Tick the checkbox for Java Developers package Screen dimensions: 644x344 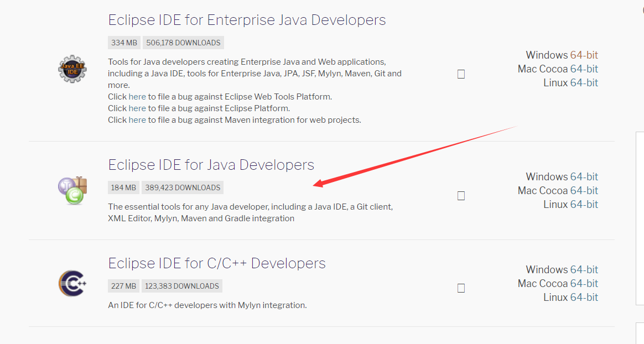[x=461, y=196]
